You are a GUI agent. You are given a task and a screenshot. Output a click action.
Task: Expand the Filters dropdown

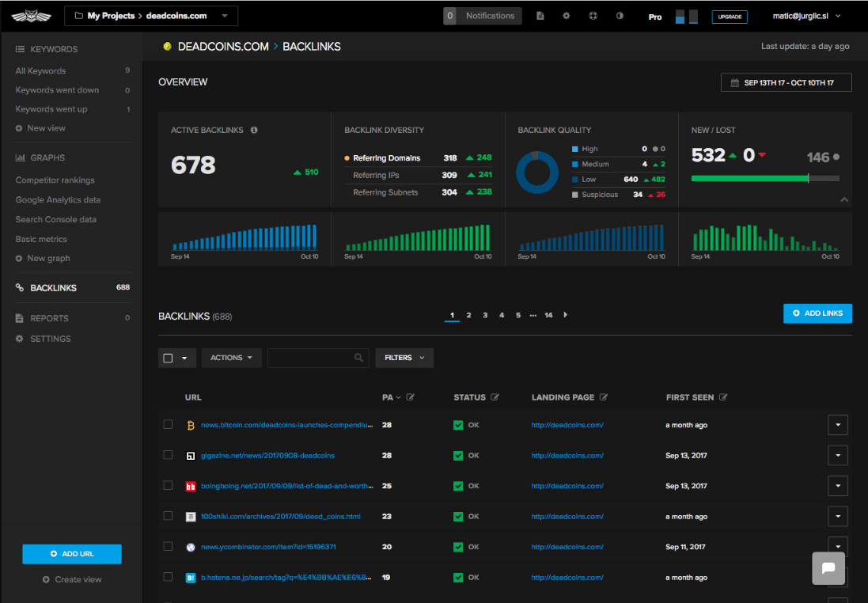tap(404, 358)
